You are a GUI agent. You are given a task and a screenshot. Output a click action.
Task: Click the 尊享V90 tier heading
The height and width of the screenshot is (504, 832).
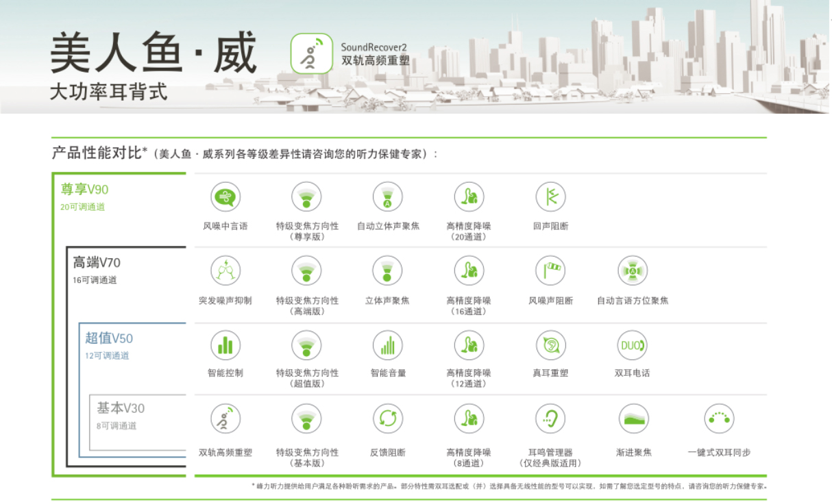(x=84, y=190)
